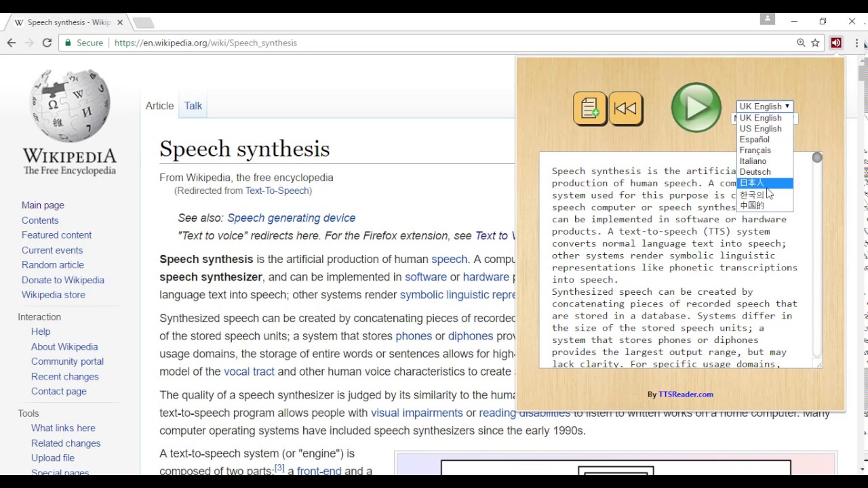The image size is (868, 488).
Task: Select the Speech synthesis browser tab
Action: coord(66,22)
